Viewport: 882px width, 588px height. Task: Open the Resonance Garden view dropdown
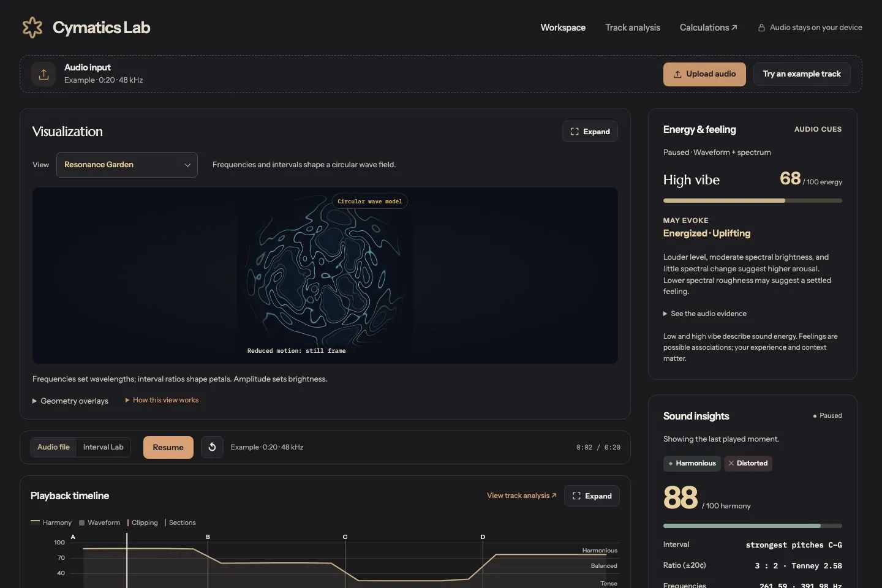coord(127,165)
